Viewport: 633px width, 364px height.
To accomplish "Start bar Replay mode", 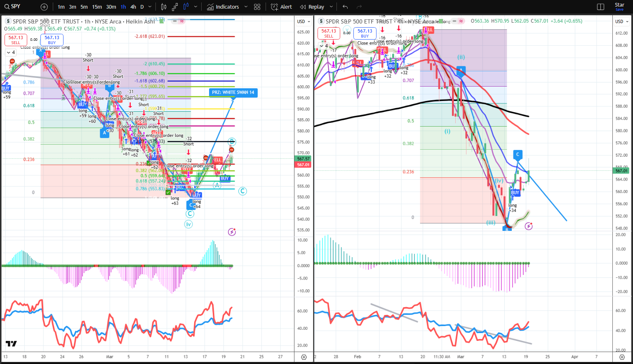I will [x=312, y=7].
